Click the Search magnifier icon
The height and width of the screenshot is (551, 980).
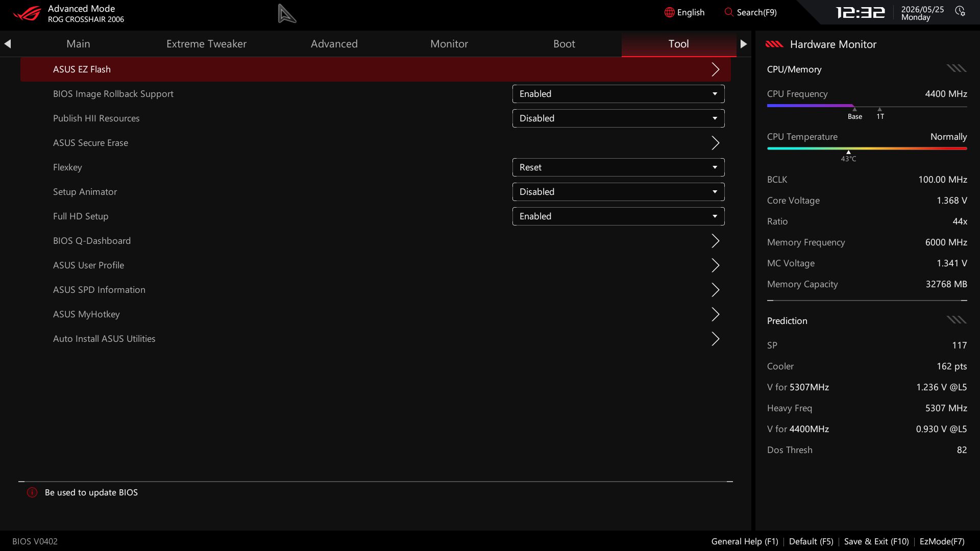(x=729, y=12)
